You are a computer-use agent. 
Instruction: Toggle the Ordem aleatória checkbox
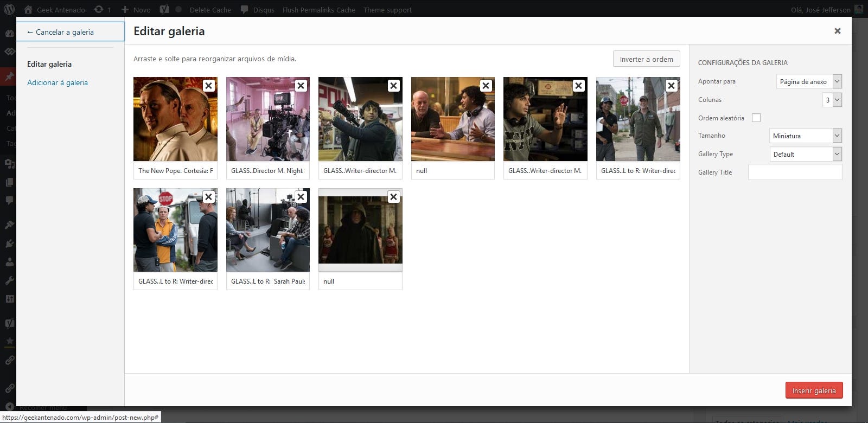(x=756, y=118)
